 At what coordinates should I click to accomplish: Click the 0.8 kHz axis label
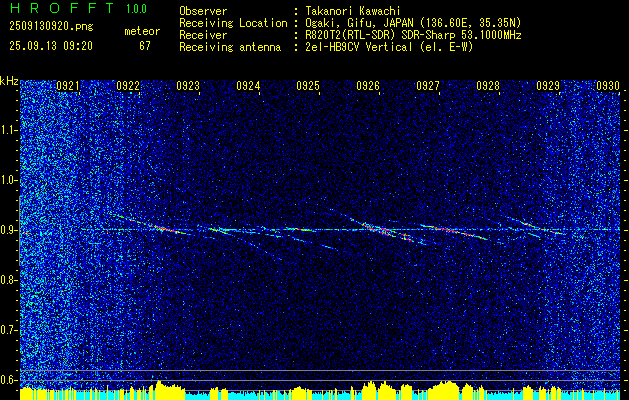8,280
